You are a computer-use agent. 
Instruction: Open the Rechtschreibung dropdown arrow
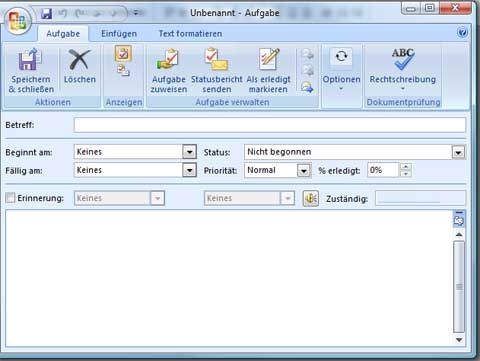403,89
